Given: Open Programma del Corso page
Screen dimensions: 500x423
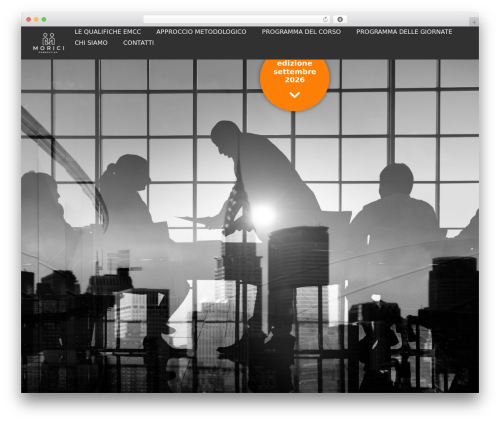Looking at the screenshot, I should click(x=301, y=32).
